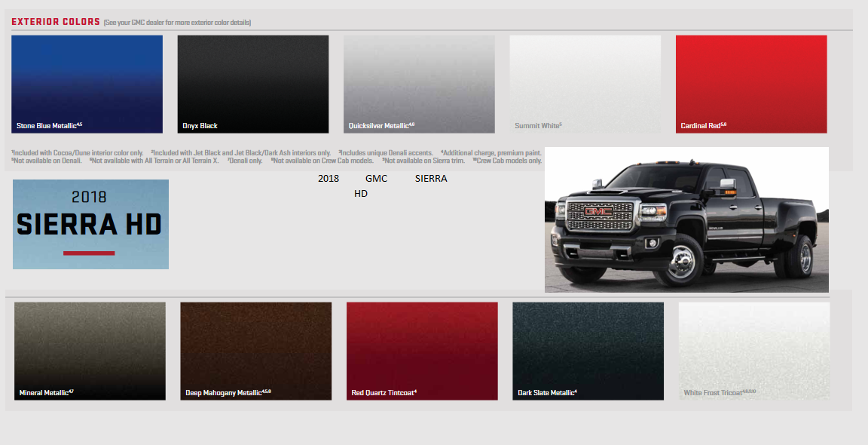Choose the Onyx Black color swatch

pos(253,84)
